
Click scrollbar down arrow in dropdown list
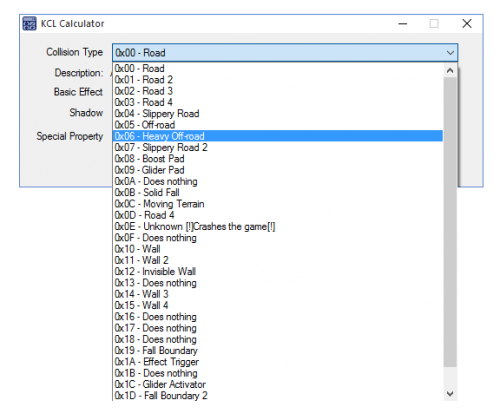pos(450,394)
